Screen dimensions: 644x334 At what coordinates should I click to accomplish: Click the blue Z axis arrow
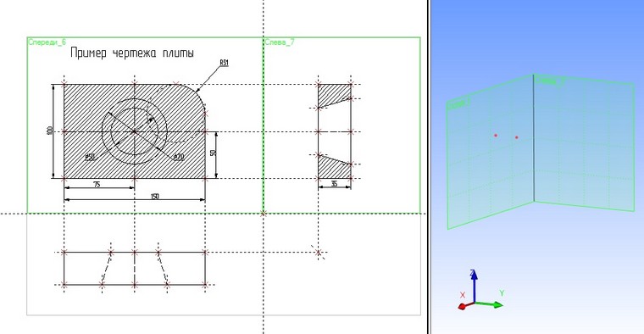(474, 286)
